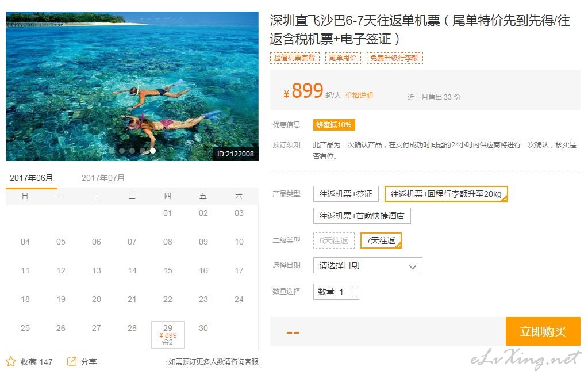Viewport: 588px width, 378px height.
Task: Open the 价格说明 price explanation link
Action: 359,96
